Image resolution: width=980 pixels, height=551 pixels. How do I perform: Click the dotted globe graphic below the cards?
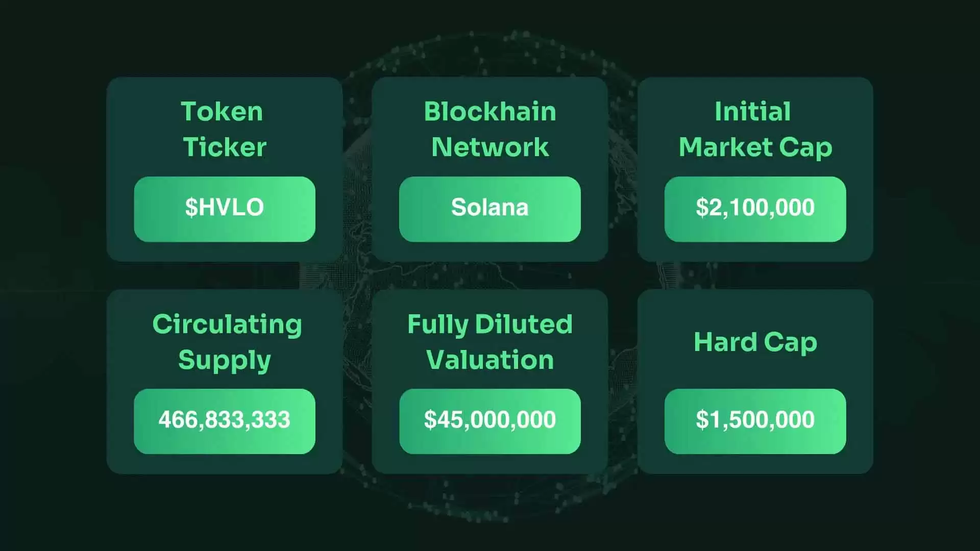(x=490, y=503)
